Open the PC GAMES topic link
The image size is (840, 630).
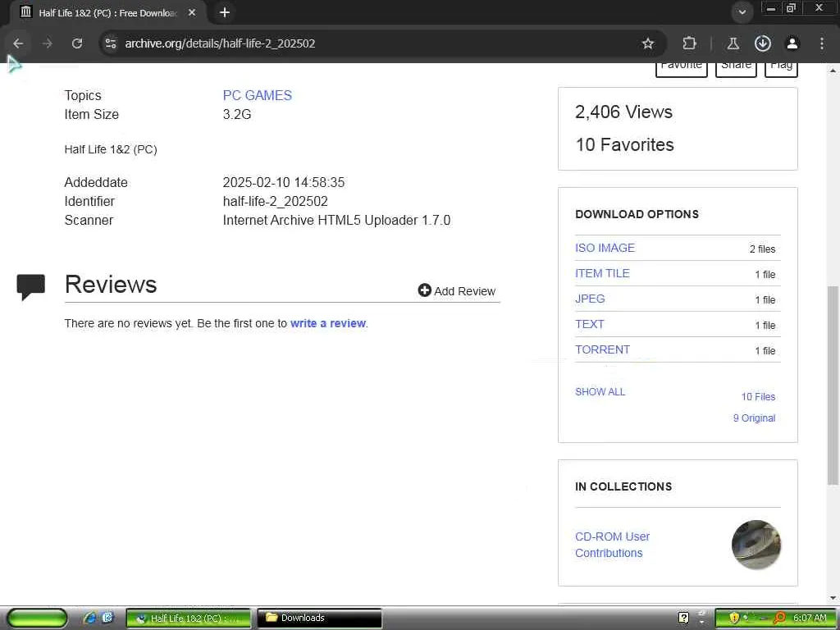pos(257,95)
